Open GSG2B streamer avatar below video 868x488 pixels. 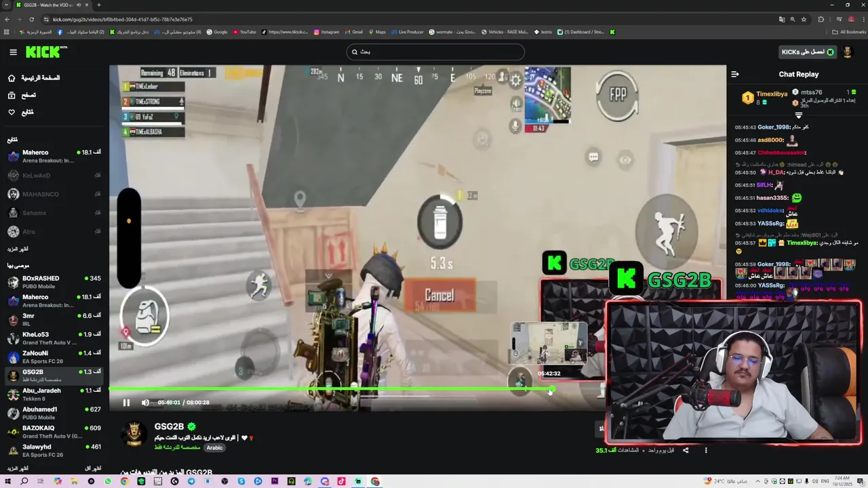pos(134,434)
